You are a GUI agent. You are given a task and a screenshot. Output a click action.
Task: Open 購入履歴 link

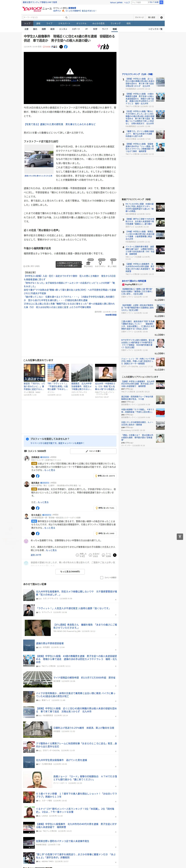pyautogui.click(x=152, y=18)
